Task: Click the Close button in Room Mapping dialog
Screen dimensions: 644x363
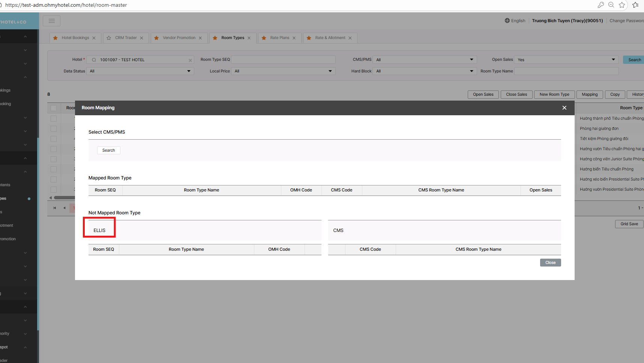Action: 550,263
